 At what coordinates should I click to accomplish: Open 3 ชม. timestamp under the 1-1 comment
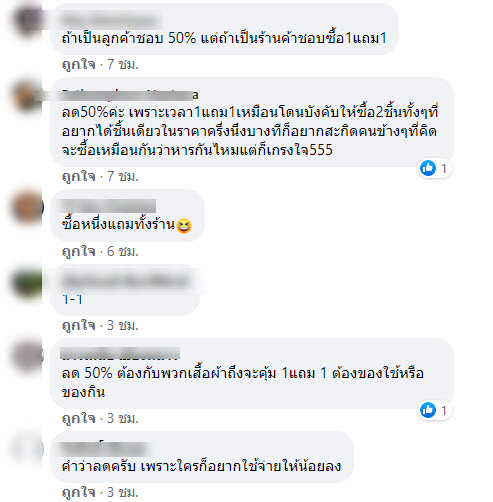click(122, 325)
